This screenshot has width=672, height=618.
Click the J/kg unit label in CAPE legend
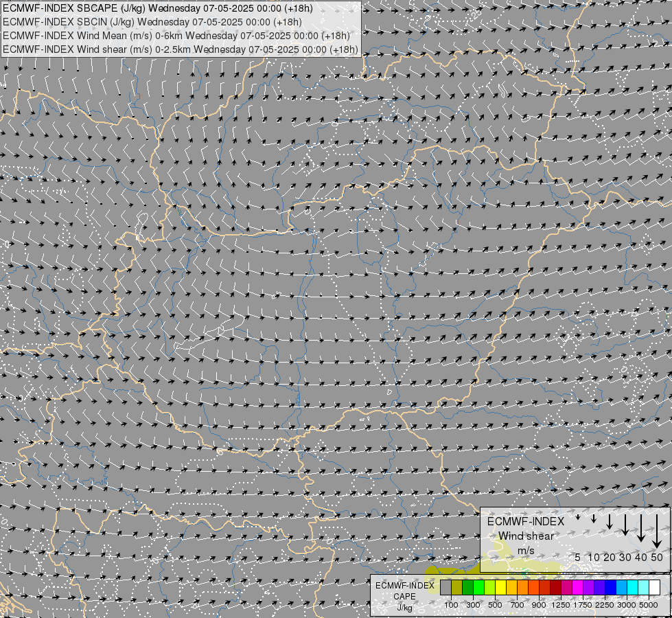click(404, 608)
